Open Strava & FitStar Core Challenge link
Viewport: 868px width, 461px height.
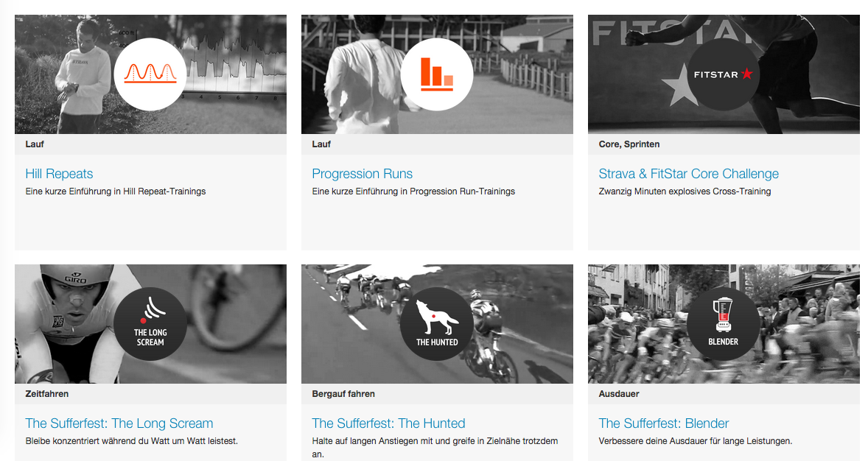tap(689, 174)
